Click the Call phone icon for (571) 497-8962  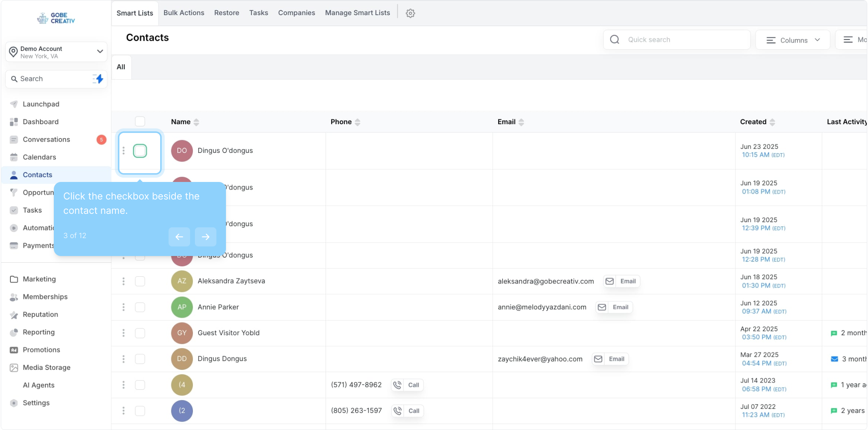click(397, 385)
